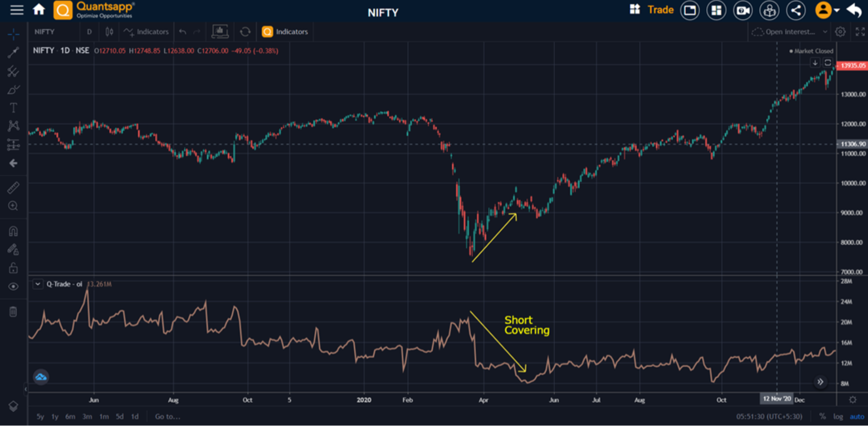
Task: Open the Go to date button
Action: coord(167,417)
